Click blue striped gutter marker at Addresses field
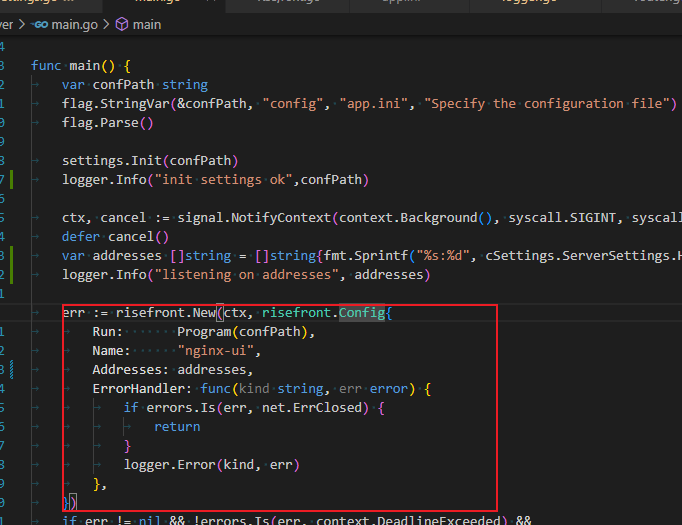 [x=9, y=369]
